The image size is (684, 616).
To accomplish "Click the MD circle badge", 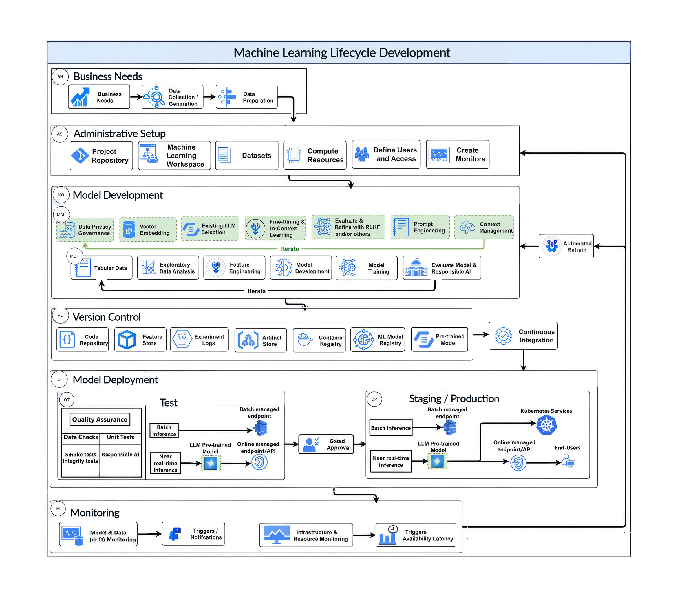I will pos(61,195).
